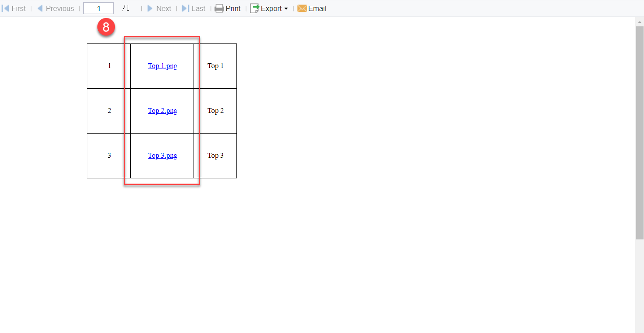Viewport: 644px width, 333px height.
Task: Click the 'First' toolbar label
Action: [x=18, y=8]
